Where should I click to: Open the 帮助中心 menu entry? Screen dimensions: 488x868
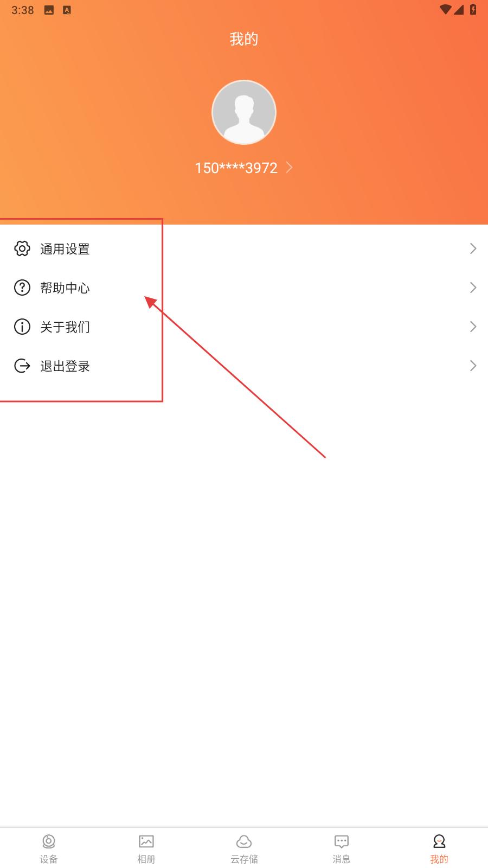point(244,288)
